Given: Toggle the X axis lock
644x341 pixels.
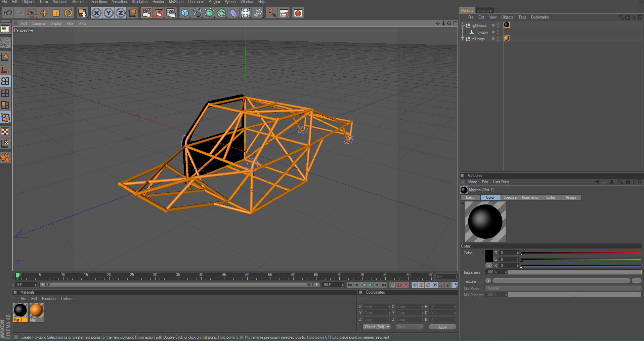Looking at the screenshot, I should (x=96, y=13).
